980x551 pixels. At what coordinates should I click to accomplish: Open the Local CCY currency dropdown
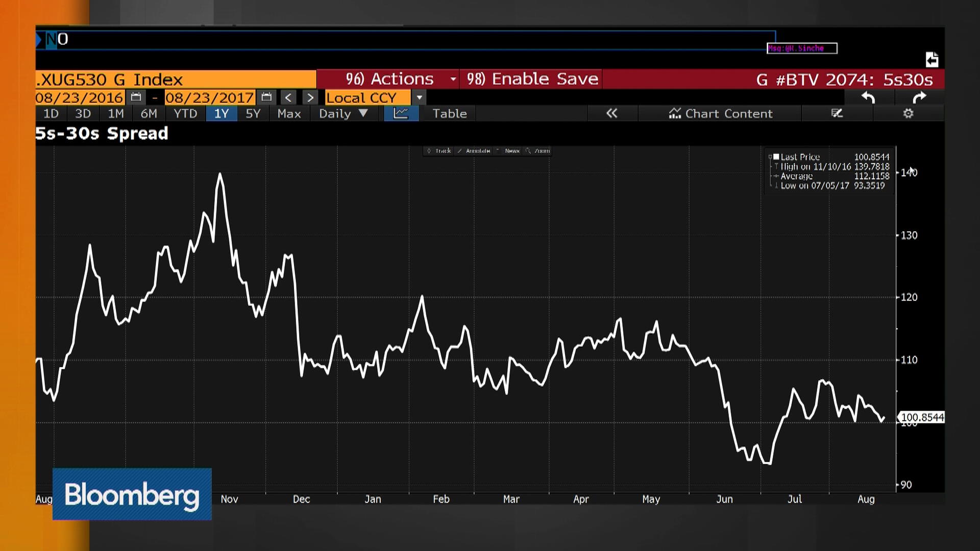tap(419, 97)
